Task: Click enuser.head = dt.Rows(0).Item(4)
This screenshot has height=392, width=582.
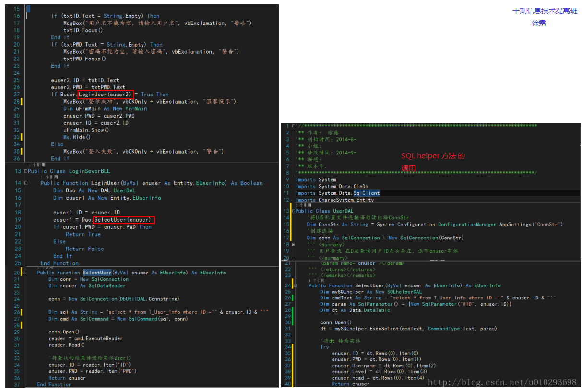Action: [x=378, y=378]
